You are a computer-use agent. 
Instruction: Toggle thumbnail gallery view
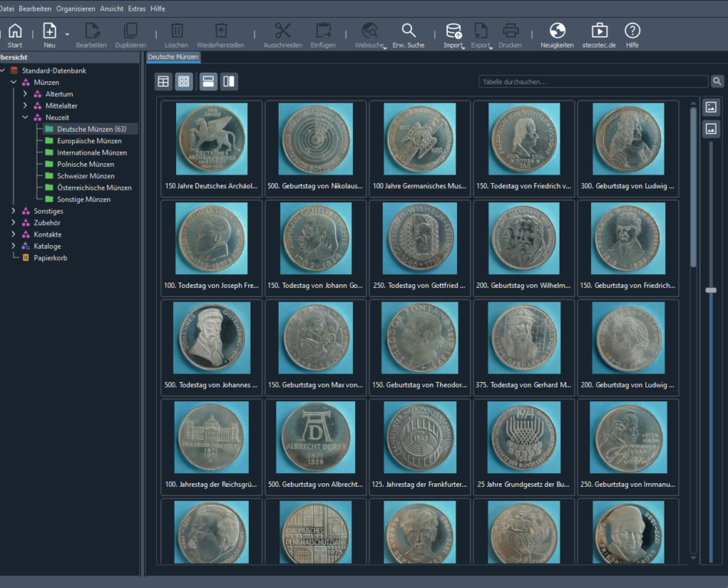[184, 81]
